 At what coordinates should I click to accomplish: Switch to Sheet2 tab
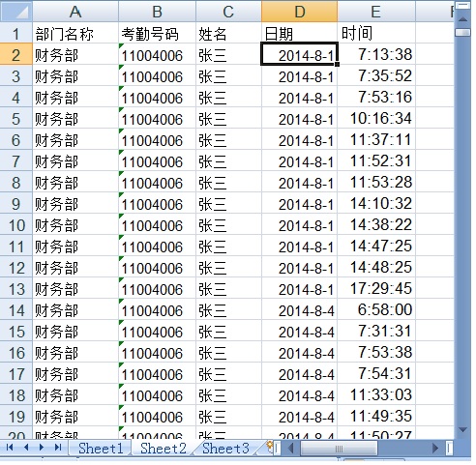click(164, 449)
